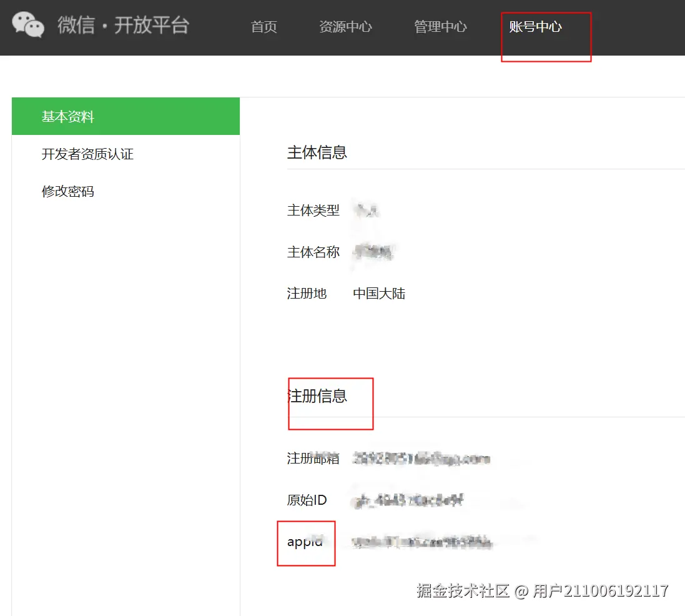Open the 资源中心 navigation tab
The image size is (685, 616).
coord(345,27)
